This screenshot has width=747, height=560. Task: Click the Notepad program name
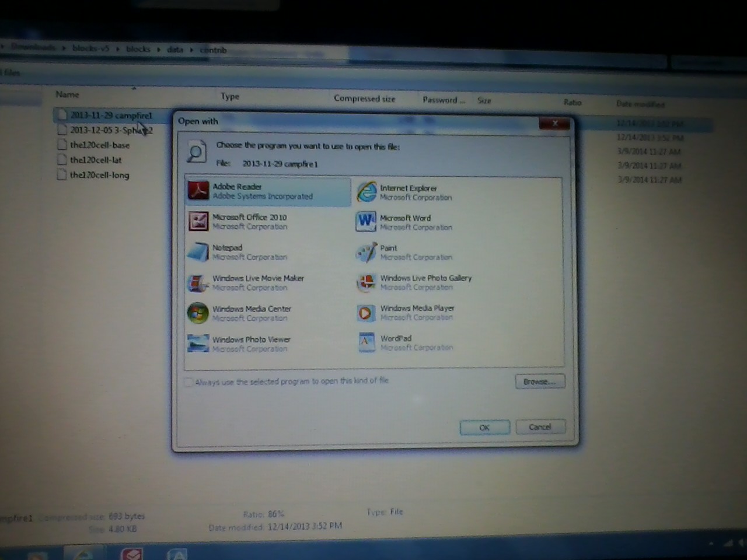(x=227, y=247)
